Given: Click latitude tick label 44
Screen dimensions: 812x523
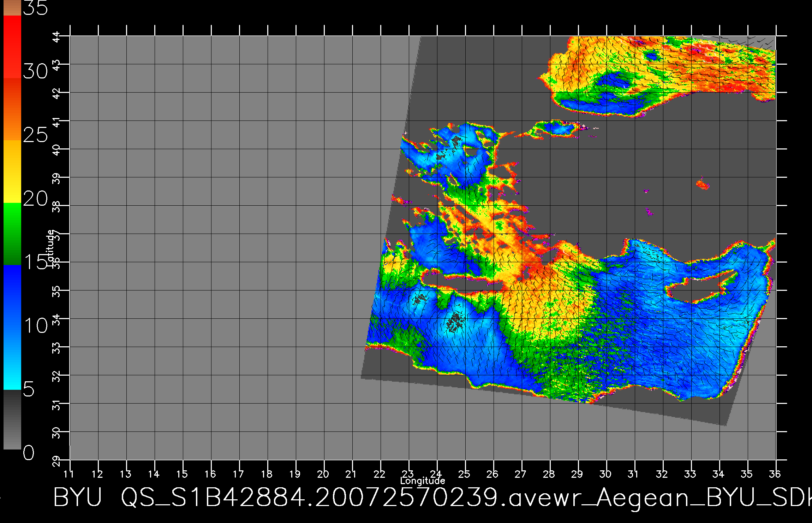Looking at the screenshot, I should coord(56,37).
